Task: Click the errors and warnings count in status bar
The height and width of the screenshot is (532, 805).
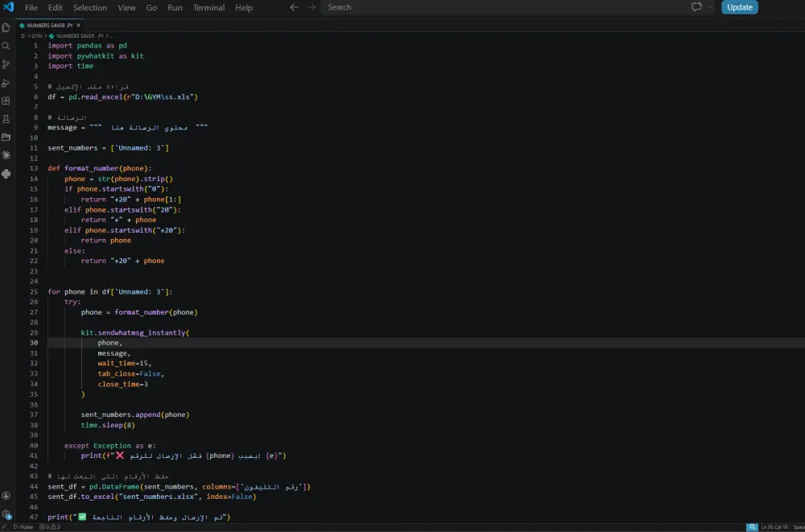Action: (50, 527)
